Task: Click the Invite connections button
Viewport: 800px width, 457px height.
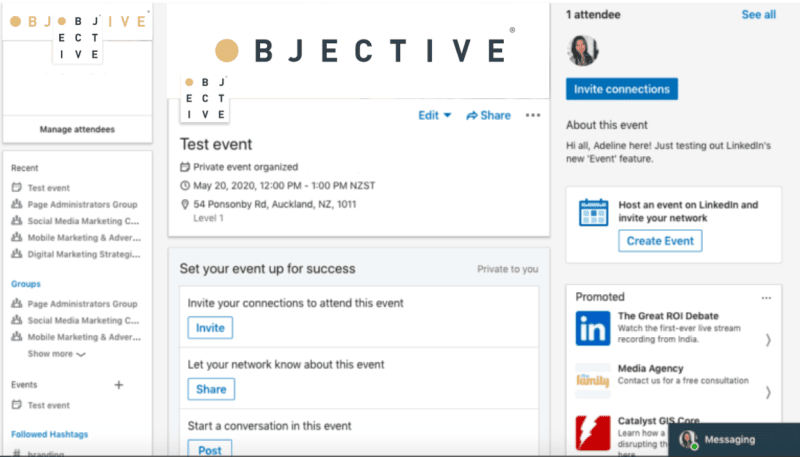Action: [621, 89]
